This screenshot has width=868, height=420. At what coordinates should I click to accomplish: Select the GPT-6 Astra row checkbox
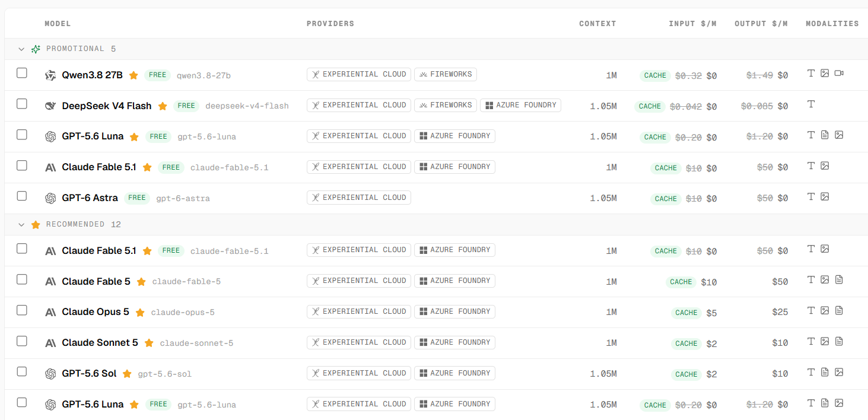(22, 196)
